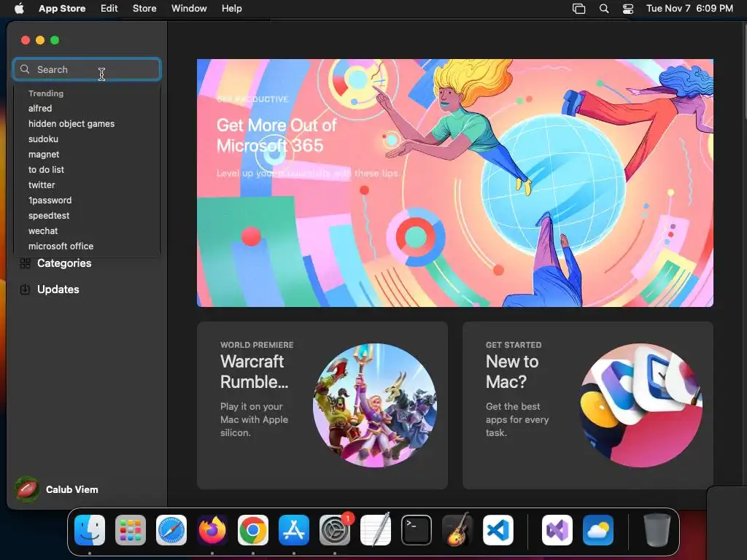Open GarageBand in the dock

457,530
